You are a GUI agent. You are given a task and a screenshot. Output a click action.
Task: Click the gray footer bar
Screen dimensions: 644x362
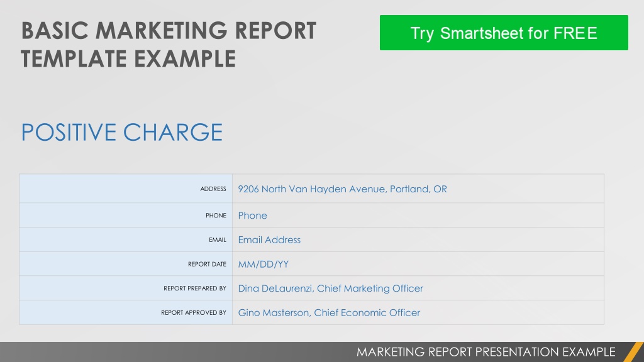322,352
